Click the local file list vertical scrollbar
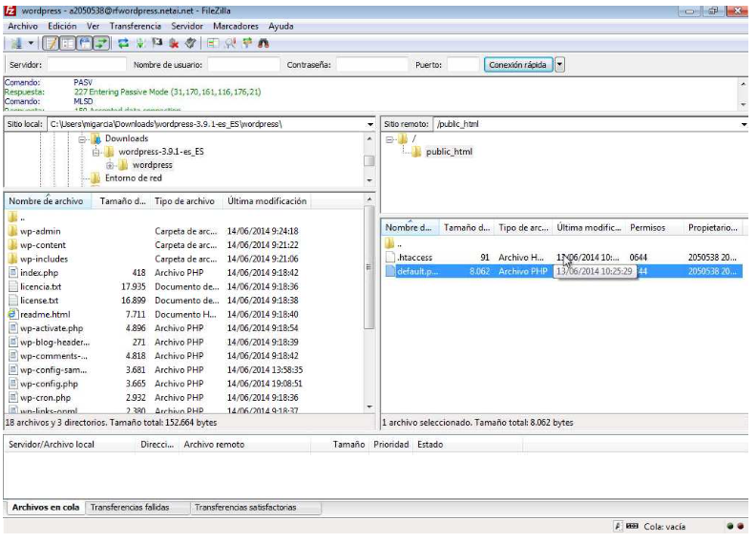This screenshot has width=756, height=543. click(x=369, y=267)
